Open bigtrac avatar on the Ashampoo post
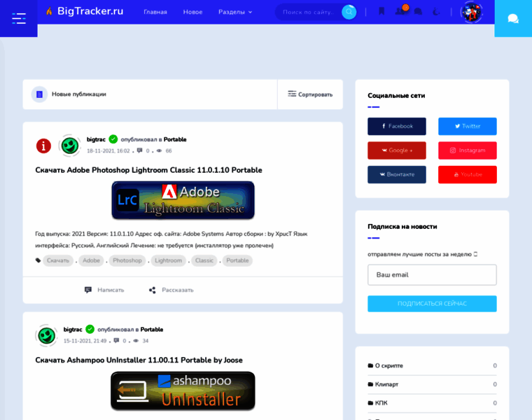Screen dimensions: 532x420 tap(46, 336)
